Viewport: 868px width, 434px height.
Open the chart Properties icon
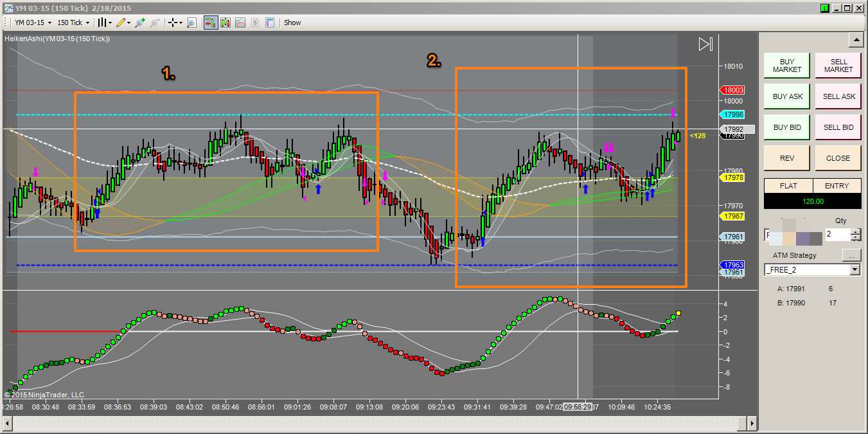tap(270, 23)
